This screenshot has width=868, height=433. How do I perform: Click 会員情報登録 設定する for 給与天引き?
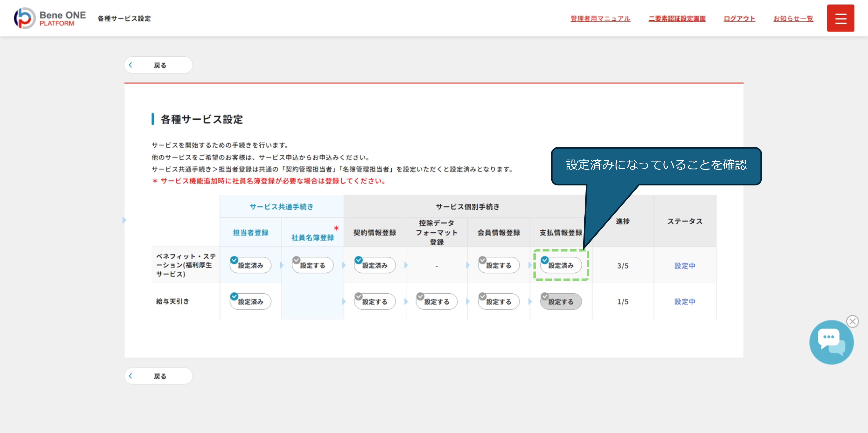point(499,301)
